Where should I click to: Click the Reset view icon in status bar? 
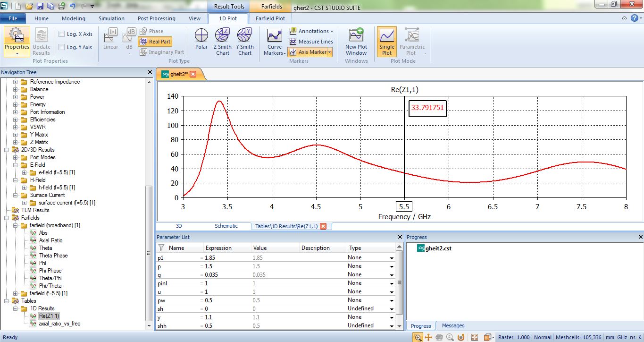point(462,337)
